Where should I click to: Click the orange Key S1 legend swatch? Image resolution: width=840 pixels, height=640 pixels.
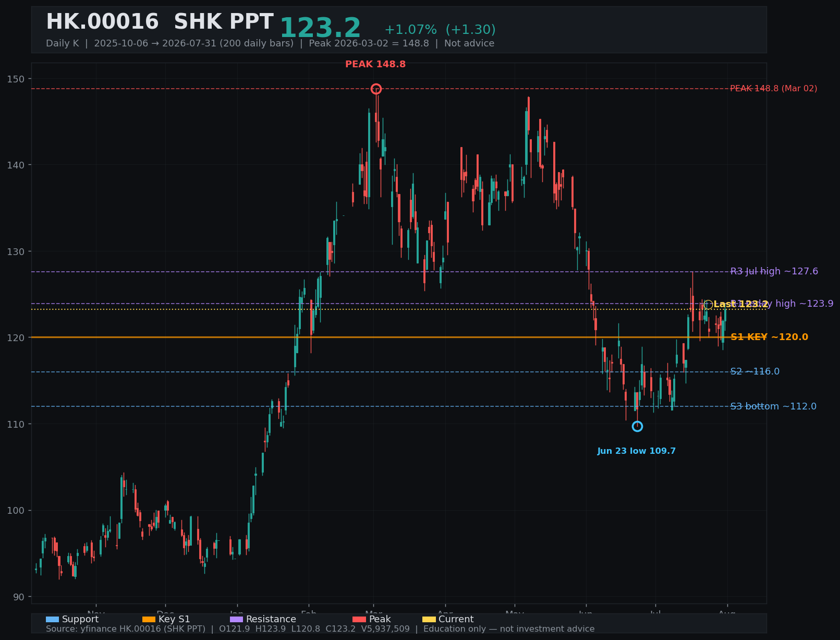tap(149, 619)
